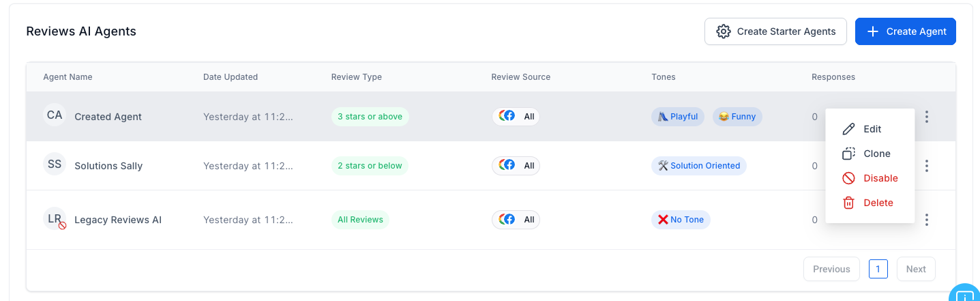Click the review source icon for Solutions Sally
Image resolution: width=980 pixels, height=301 pixels.
pos(507,166)
